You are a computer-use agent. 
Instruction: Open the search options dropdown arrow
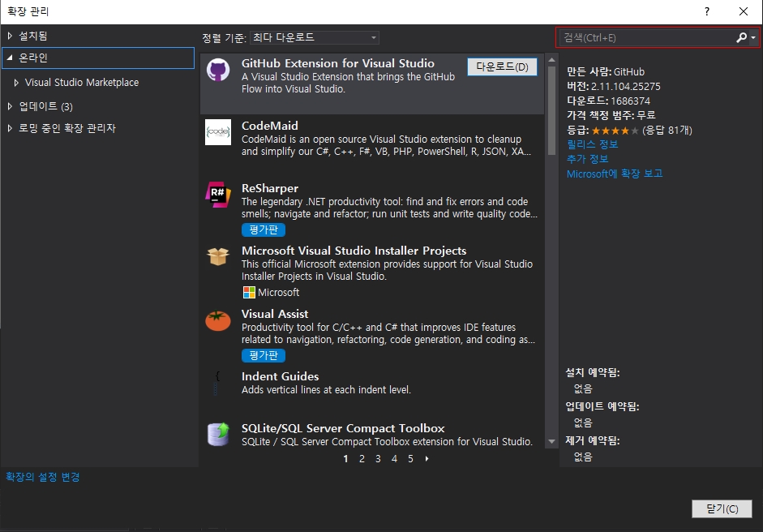pyautogui.click(x=753, y=37)
